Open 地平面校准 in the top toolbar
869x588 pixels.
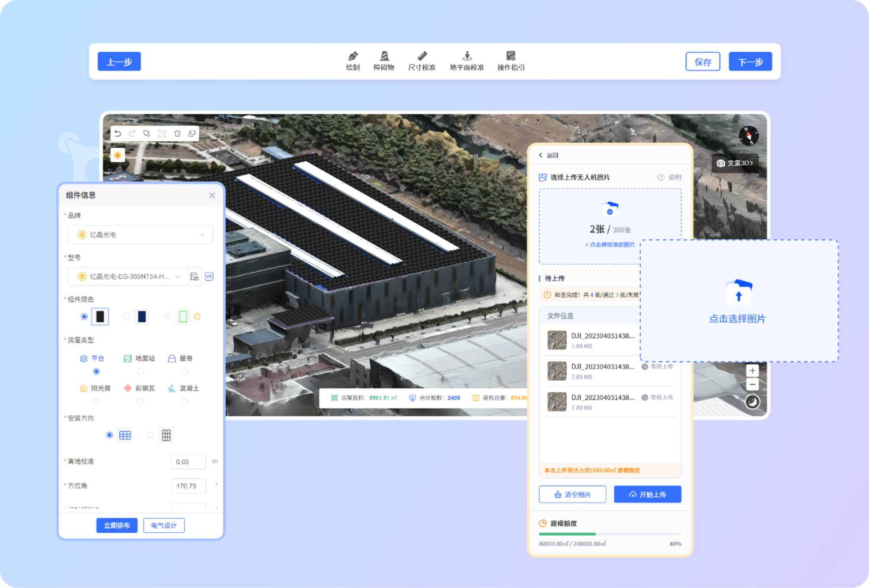[x=466, y=61]
